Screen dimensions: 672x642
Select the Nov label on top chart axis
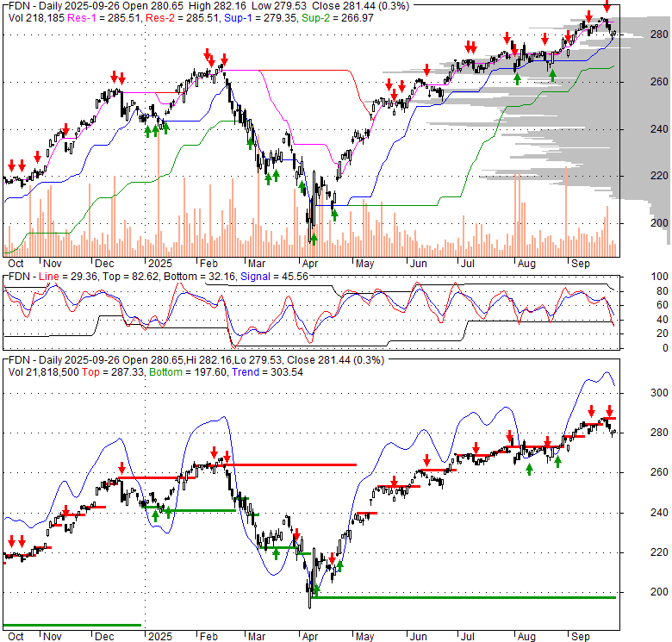(53, 264)
